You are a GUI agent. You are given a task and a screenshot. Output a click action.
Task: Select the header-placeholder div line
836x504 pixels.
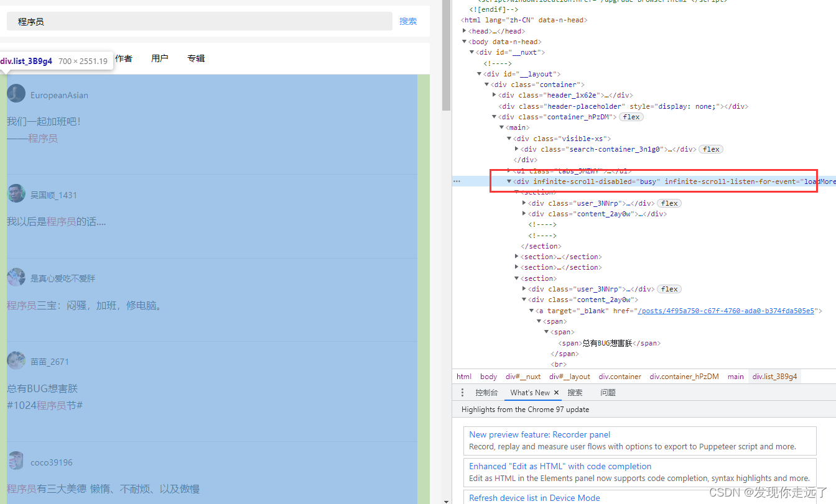click(625, 106)
